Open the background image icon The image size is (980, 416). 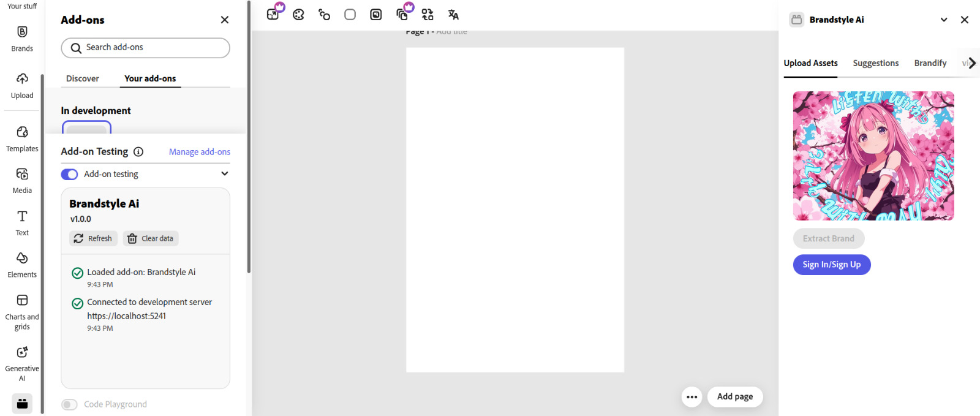coord(376,15)
